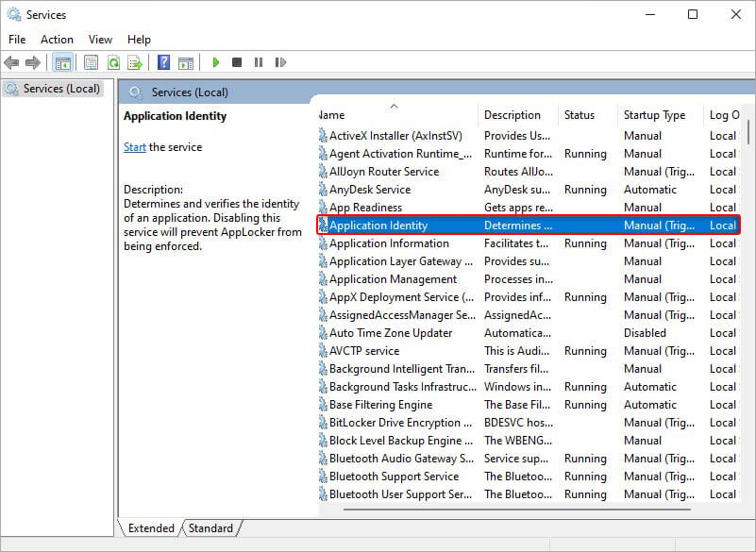Click 'BDESVC hos...' description cell
The height and width of the screenshot is (552, 756).
click(x=518, y=423)
